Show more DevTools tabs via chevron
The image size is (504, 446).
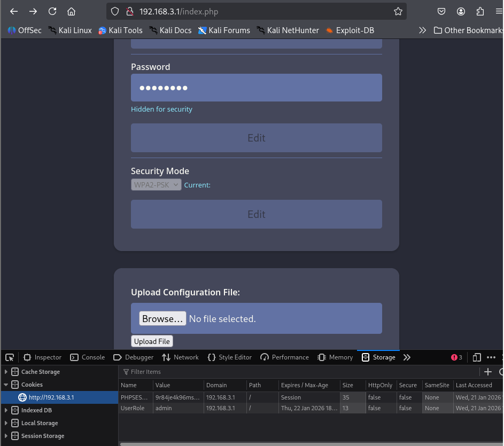click(x=407, y=357)
